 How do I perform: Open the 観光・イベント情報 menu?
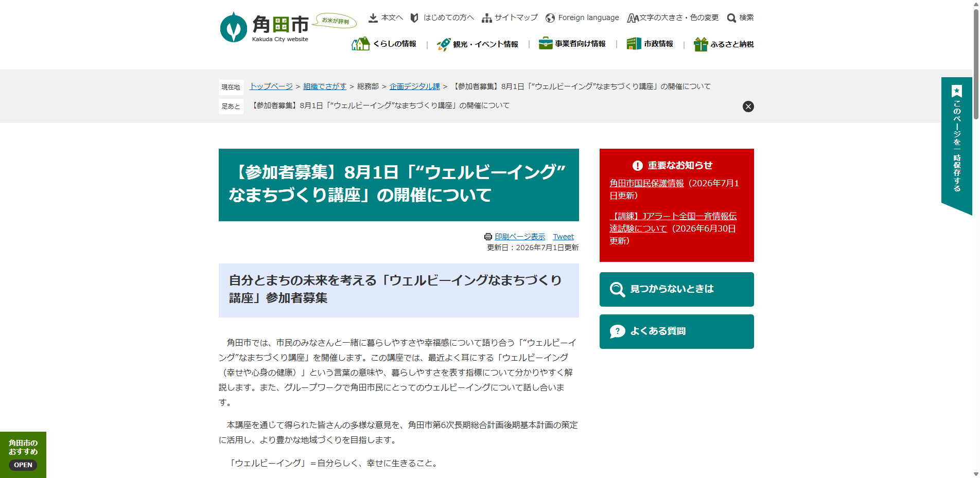(485, 44)
